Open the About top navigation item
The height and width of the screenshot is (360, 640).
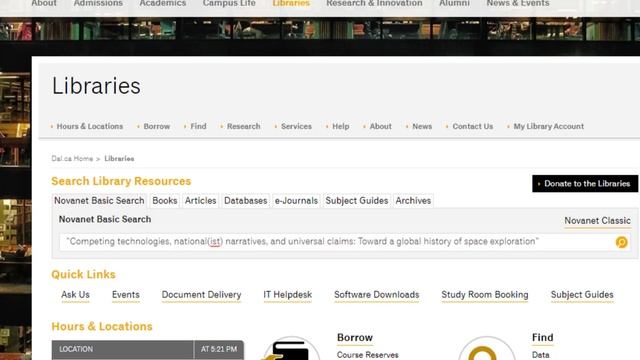point(44,3)
